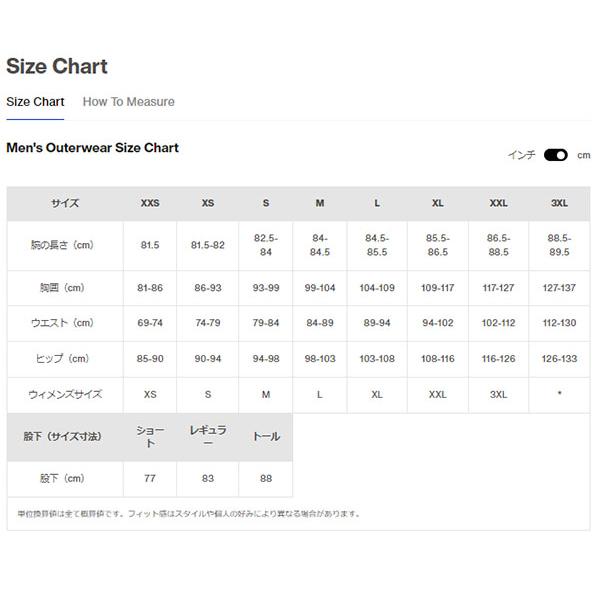The width and height of the screenshot is (600, 600).
Task: Select the M size column header
Action: [x=320, y=203]
